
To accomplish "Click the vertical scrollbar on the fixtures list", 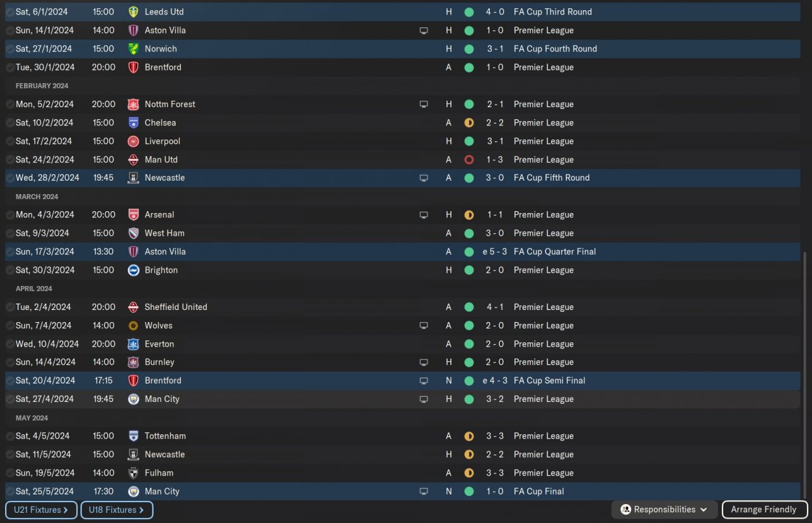I will (804, 374).
